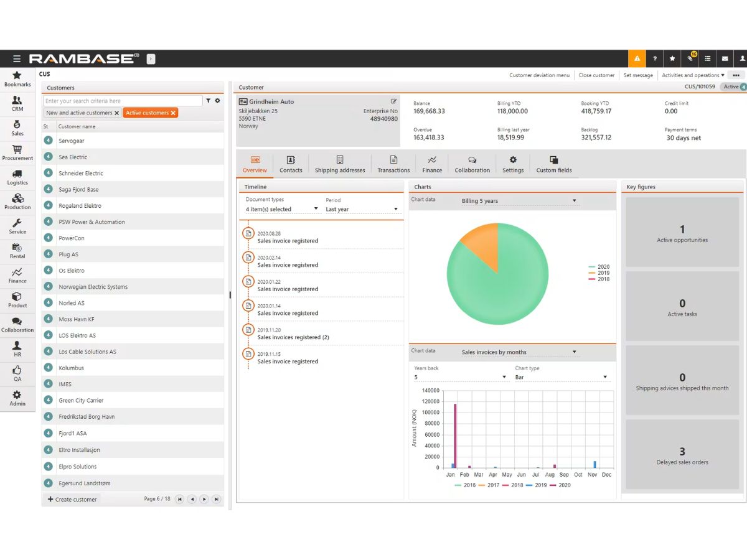Open the user profile icon

pos(742,58)
